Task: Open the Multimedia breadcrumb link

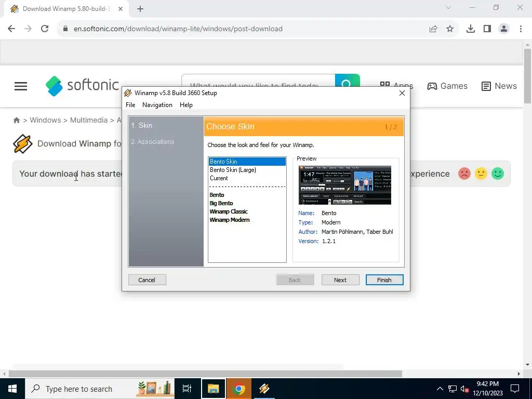Action: (x=88, y=120)
